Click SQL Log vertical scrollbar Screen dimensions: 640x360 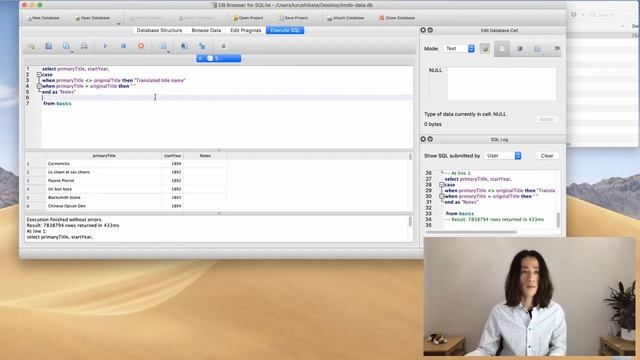(558, 220)
